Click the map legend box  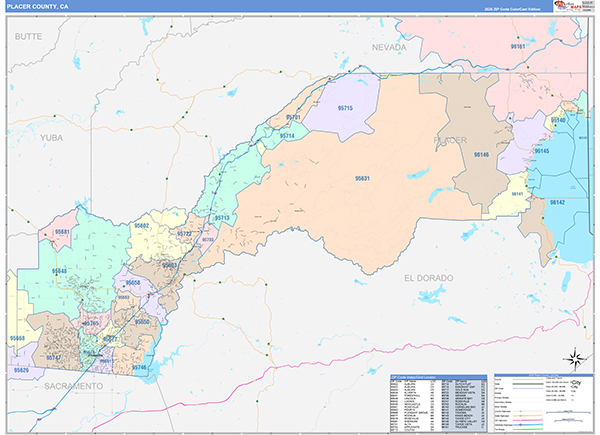click(x=541, y=404)
